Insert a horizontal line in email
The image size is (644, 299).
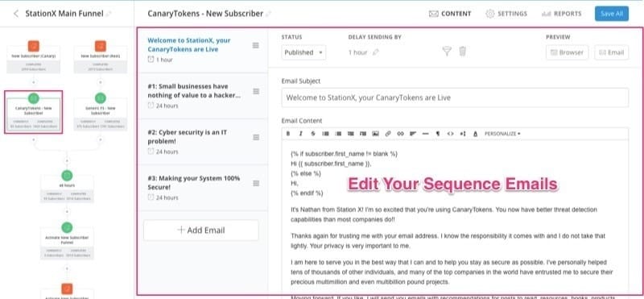[426, 134]
